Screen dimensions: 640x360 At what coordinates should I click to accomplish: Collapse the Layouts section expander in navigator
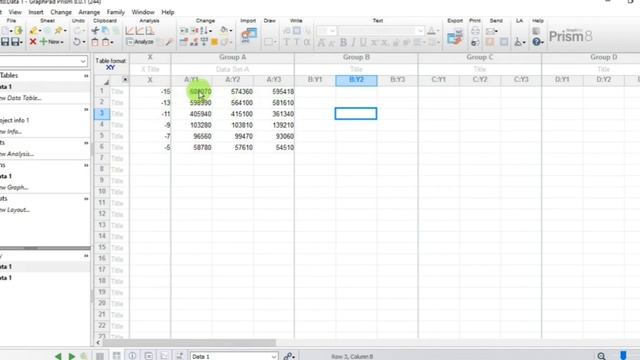pos(86,199)
